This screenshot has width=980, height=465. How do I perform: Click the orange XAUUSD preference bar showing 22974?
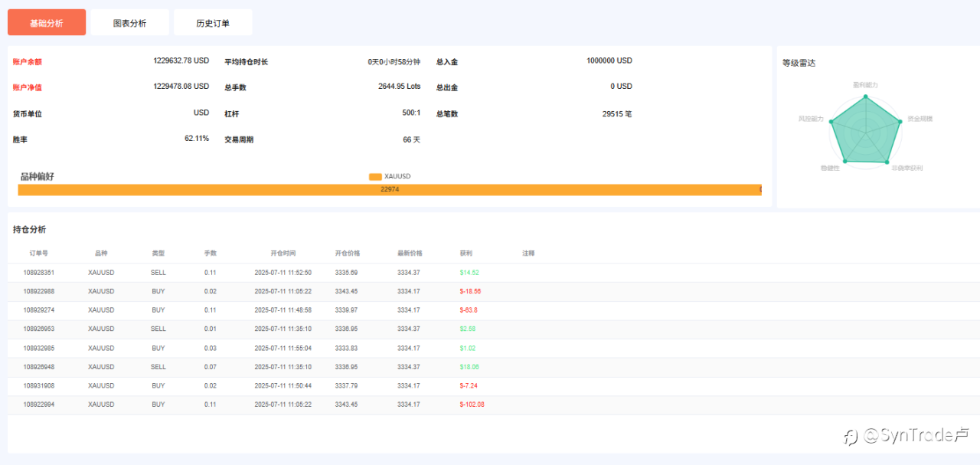tap(389, 189)
